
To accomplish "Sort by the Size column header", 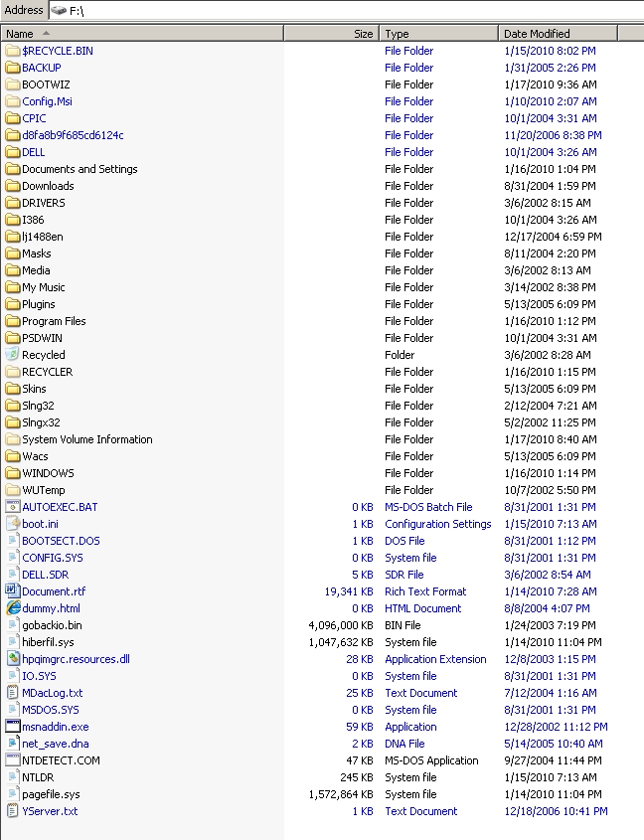I will point(330,34).
